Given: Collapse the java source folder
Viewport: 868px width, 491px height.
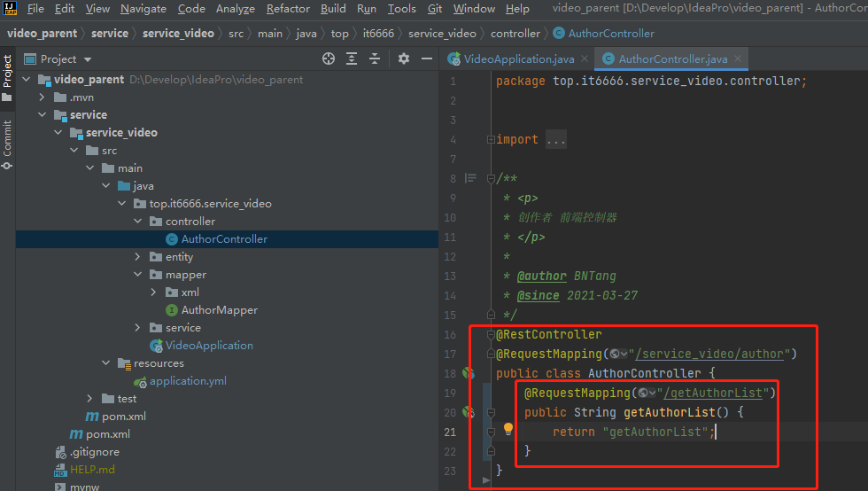Looking at the screenshot, I should click(105, 185).
